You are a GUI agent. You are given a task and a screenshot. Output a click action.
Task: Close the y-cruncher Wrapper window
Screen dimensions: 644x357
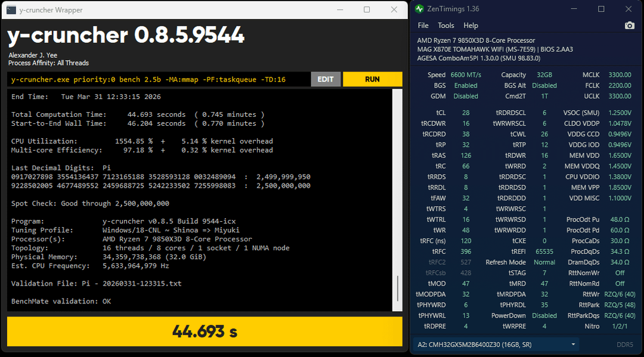point(394,10)
